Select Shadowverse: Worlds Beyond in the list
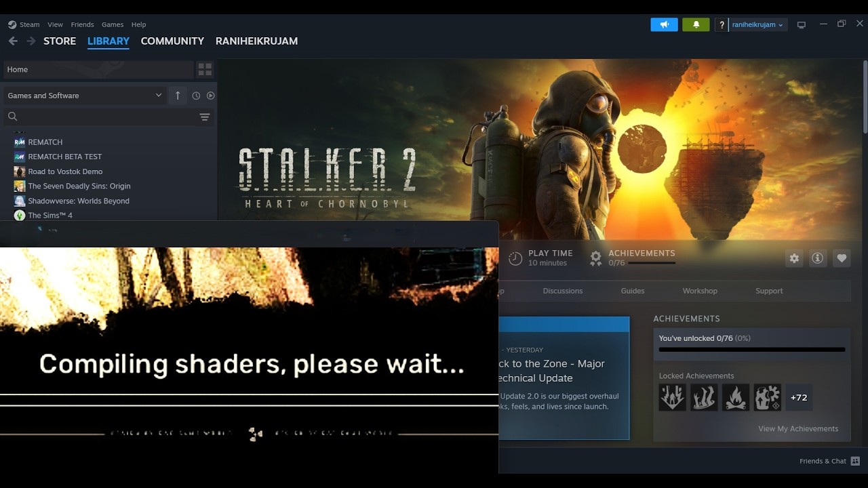The height and width of the screenshot is (488, 868). 79,201
